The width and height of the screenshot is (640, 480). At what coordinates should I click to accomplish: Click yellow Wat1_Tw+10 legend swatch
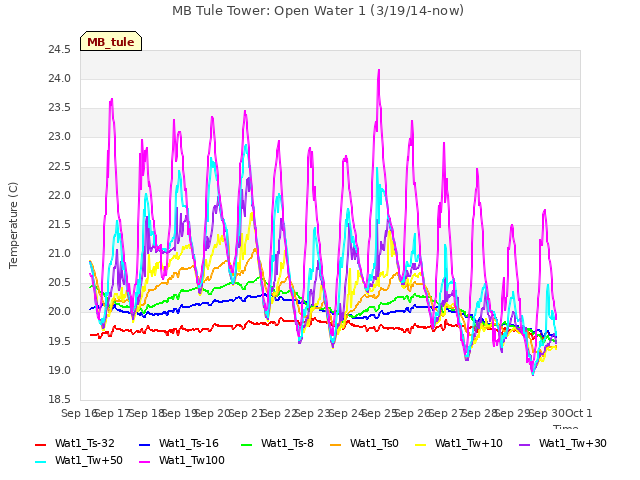420,444
